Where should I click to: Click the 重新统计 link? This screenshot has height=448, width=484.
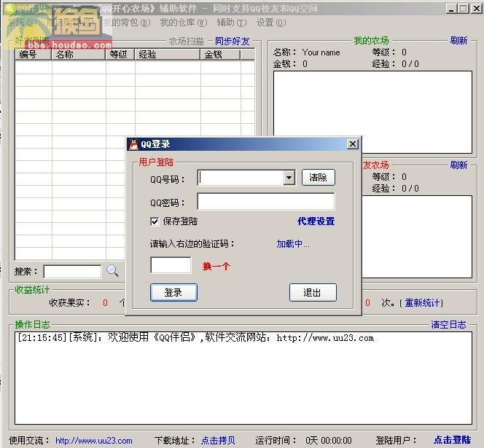422,303
